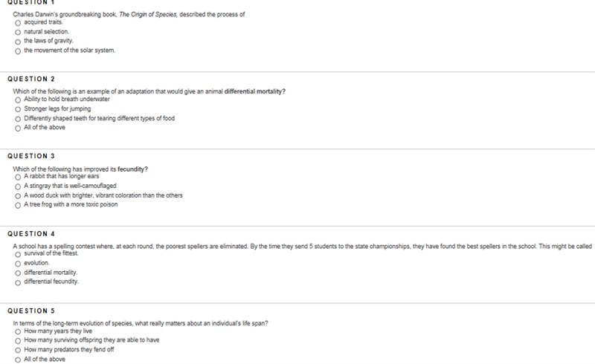The width and height of the screenshot is (595, 364).
Task: Choose "A rabbit that has longer ears"
Action: click(x=18, y=178)
